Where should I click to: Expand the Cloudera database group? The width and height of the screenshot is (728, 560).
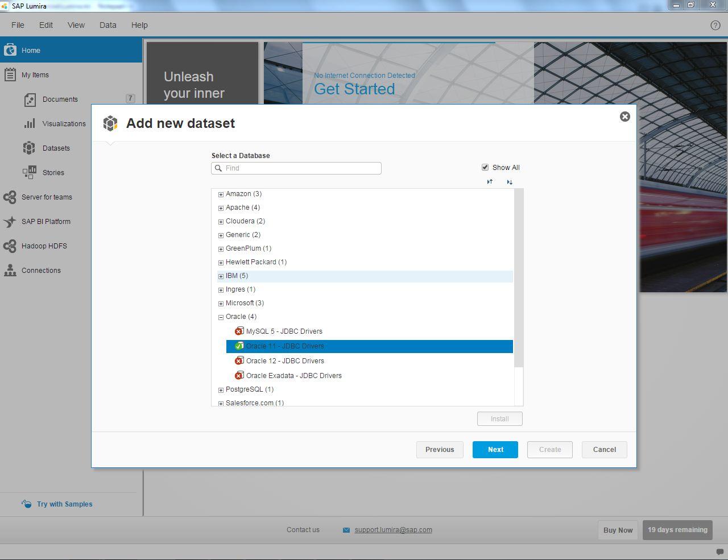[x=221, y=222]
